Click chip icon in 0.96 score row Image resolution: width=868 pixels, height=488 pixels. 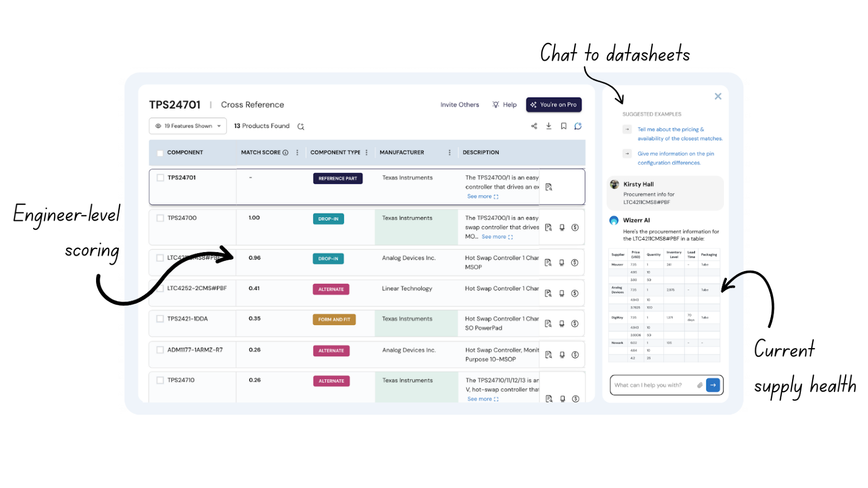tap(562, 263)
